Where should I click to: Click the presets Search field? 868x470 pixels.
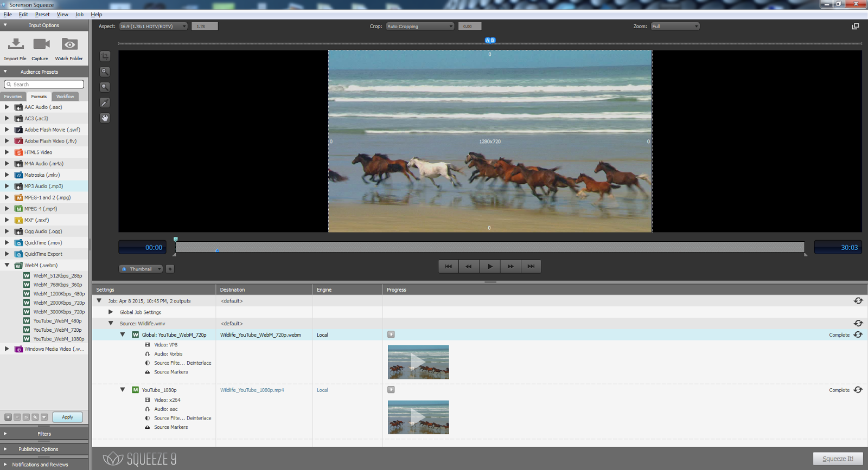pyautogui.click(x=44, y=85)
